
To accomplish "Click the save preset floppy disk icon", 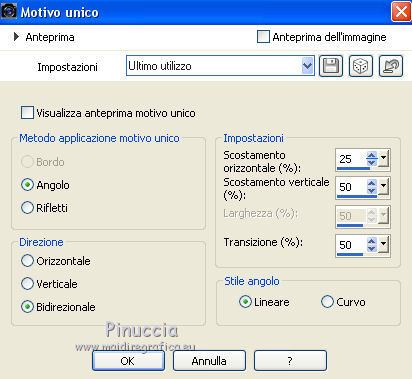I will (331, 66).
